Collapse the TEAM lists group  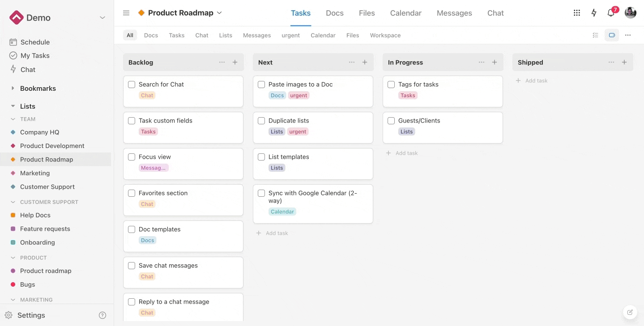tap(13, 119)
